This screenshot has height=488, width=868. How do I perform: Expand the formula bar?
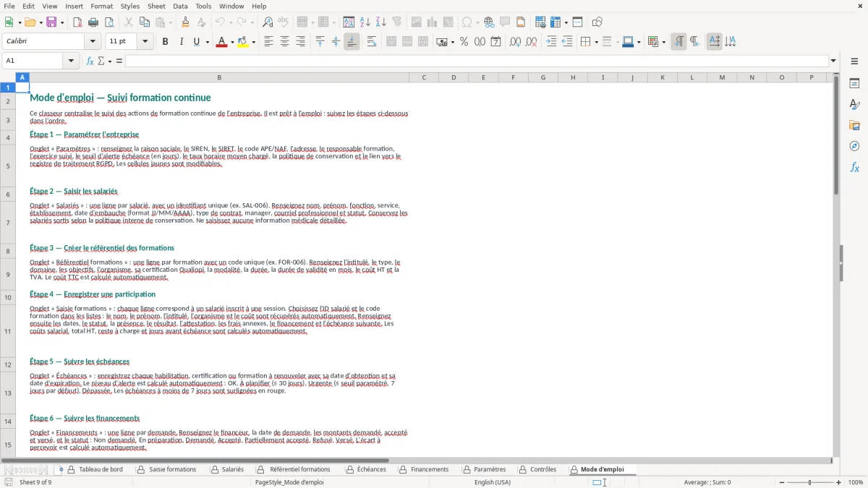[x=833, y=61]
